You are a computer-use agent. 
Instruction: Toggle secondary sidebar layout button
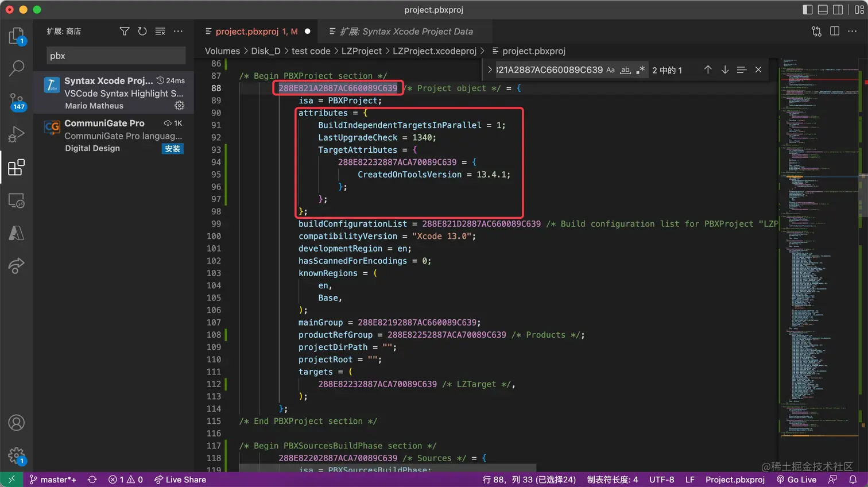pos(838,9)
